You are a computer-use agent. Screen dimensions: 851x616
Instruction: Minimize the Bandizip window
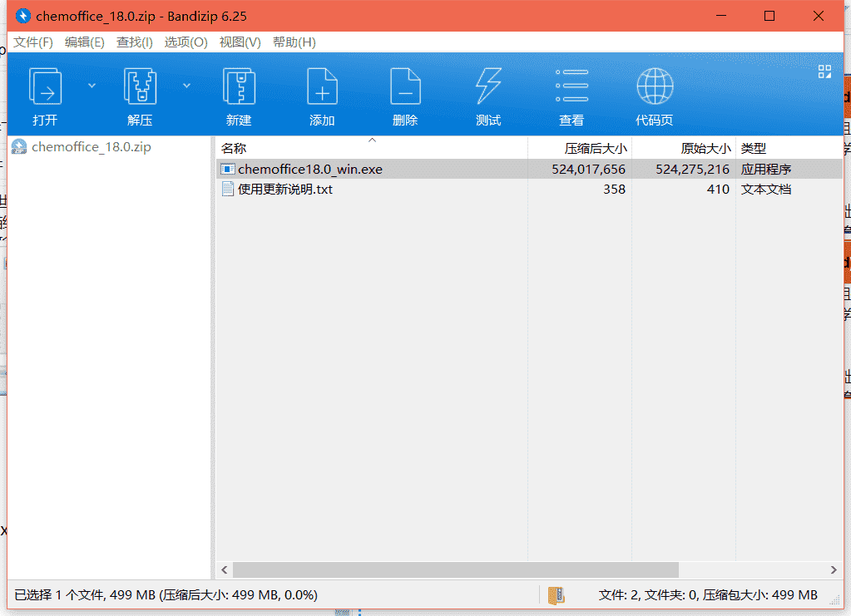720,16
